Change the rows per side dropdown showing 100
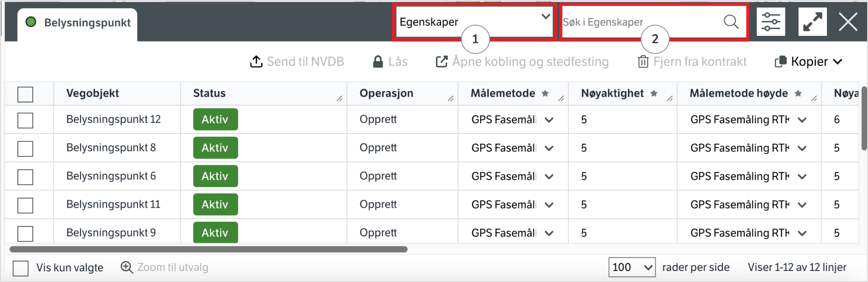868x282 pixels. 631,267
